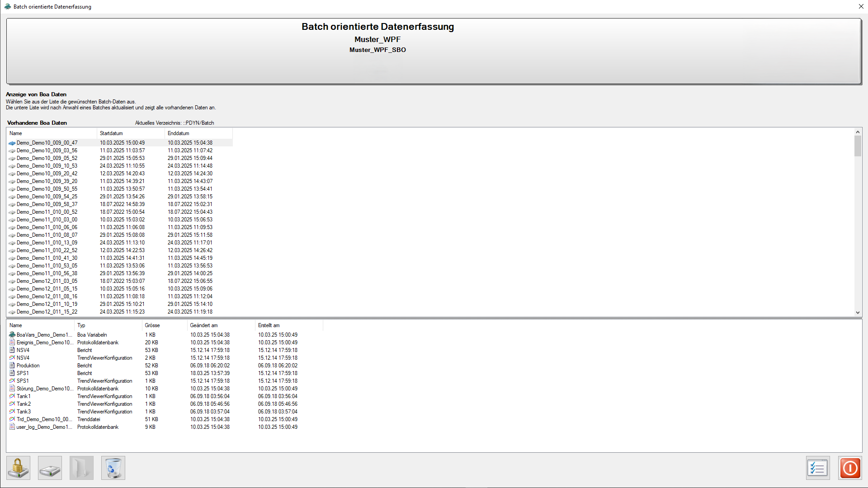
Task: Select batch Demo_Demo11_010_06_06
Action: (x=120, y=227)
